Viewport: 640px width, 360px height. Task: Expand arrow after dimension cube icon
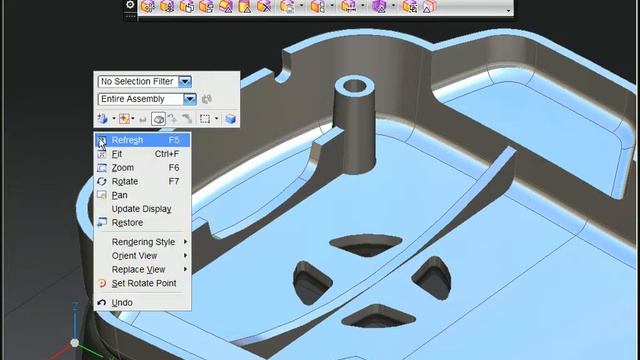tap(363, 6)
